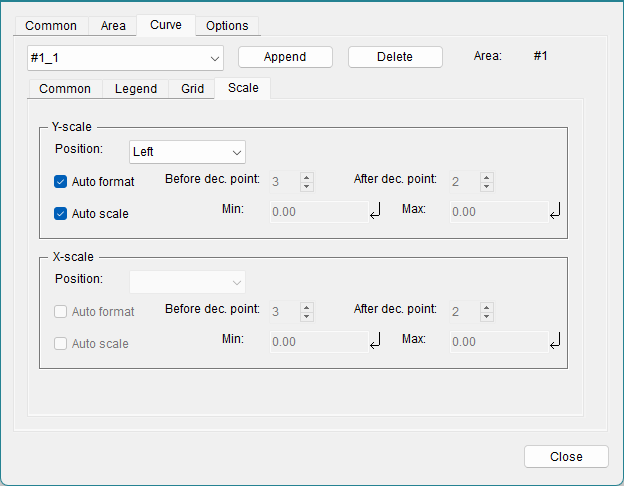Click X-scale Max enter arrow icon

554,342
